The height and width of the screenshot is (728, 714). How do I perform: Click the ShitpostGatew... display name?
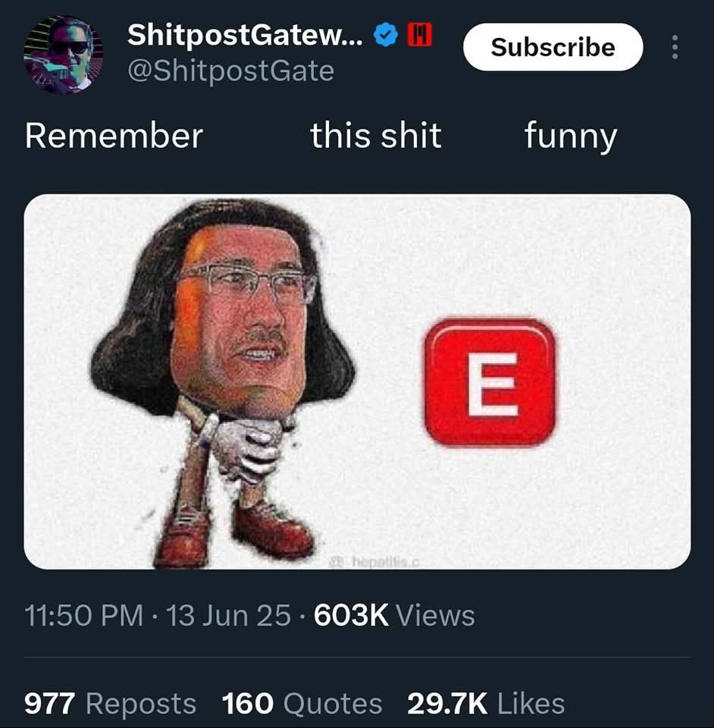point(246,36)
